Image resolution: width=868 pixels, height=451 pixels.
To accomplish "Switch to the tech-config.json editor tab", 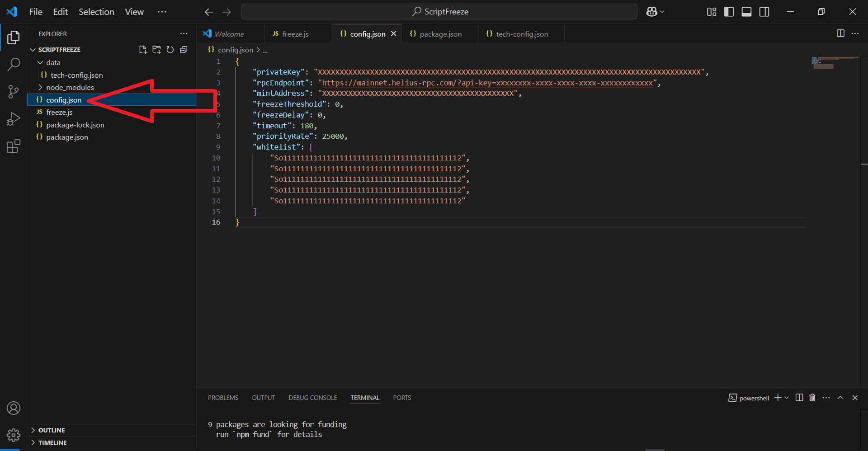I will pos(521,34).
